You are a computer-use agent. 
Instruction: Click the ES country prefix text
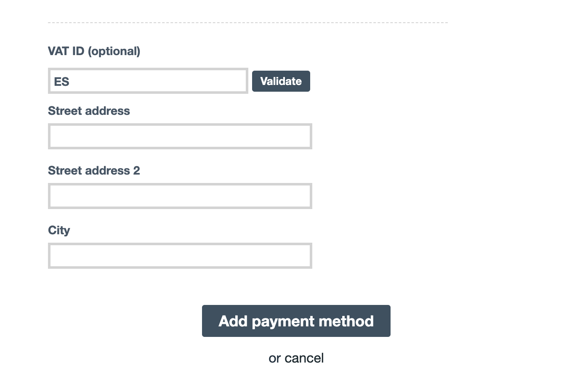(x=61, y=82)
